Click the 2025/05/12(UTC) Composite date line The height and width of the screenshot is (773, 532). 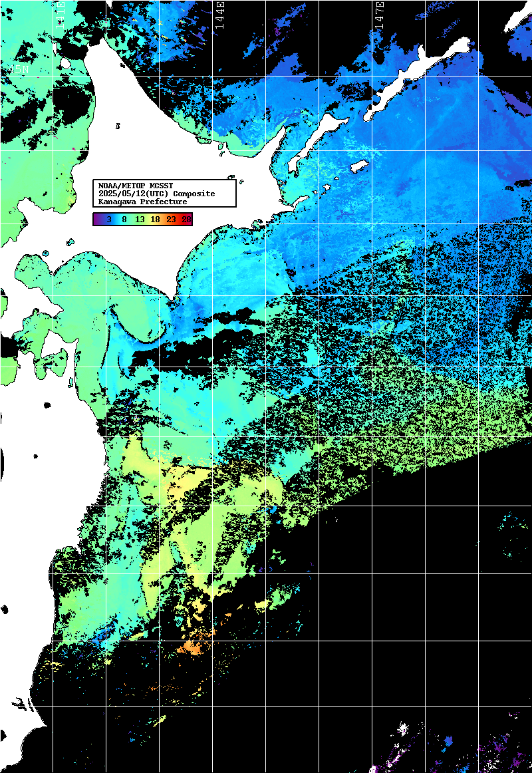coord(157,194)
